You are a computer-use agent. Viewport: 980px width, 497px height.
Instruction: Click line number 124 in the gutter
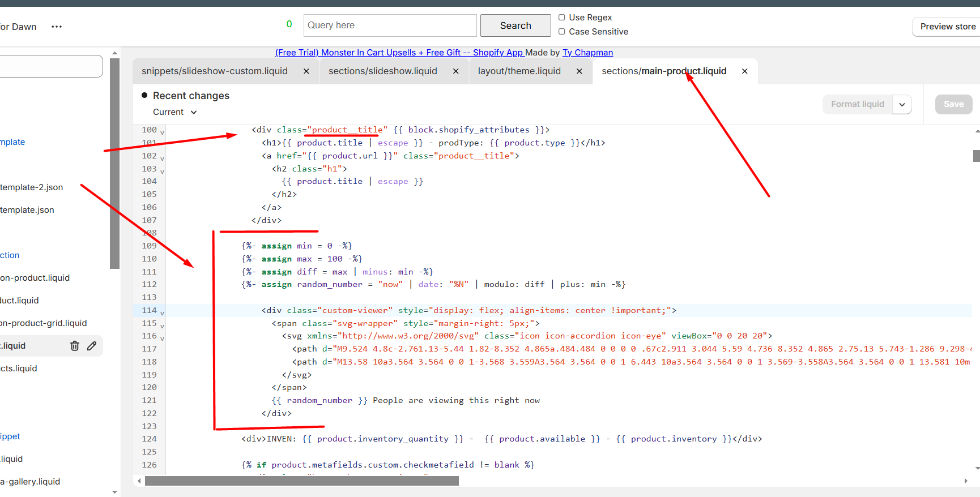click(150, 439)
